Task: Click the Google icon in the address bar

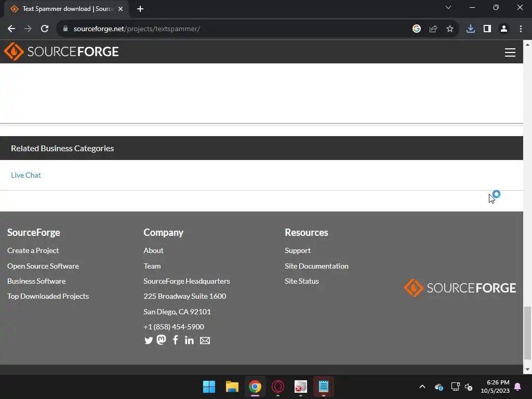Action: pos(417,29)
